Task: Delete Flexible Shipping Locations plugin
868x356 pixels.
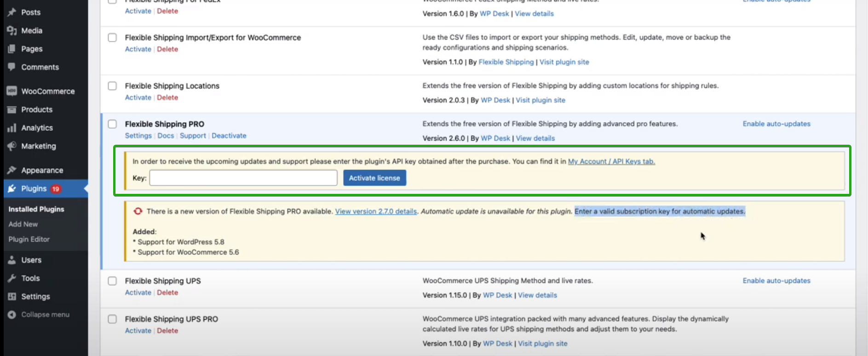Action: coord(167,97)
